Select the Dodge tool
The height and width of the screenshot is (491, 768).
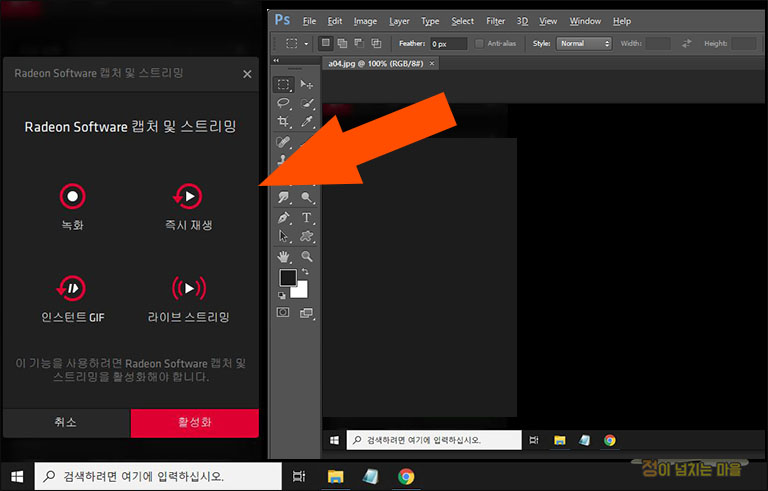307,197
